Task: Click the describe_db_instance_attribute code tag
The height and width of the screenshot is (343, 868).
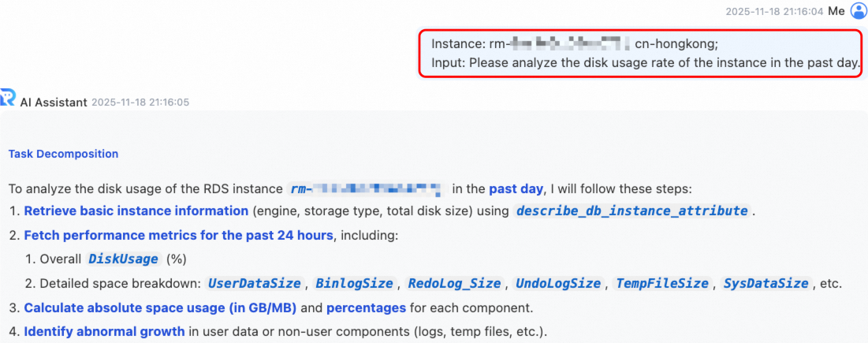Action: pos(631,211)
